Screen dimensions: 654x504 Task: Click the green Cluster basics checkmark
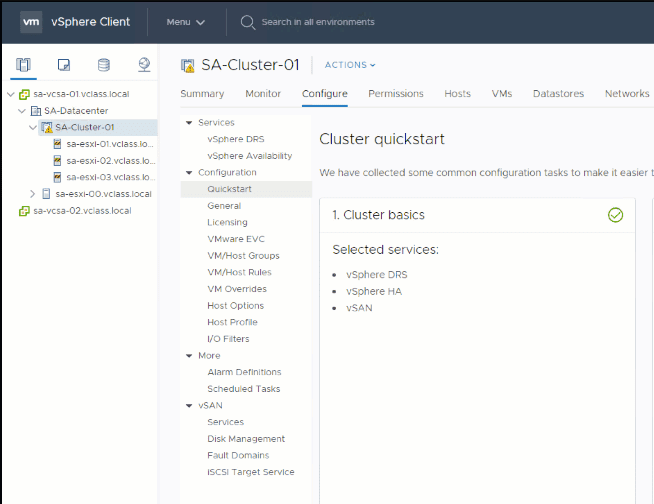[x=615, y=215]
